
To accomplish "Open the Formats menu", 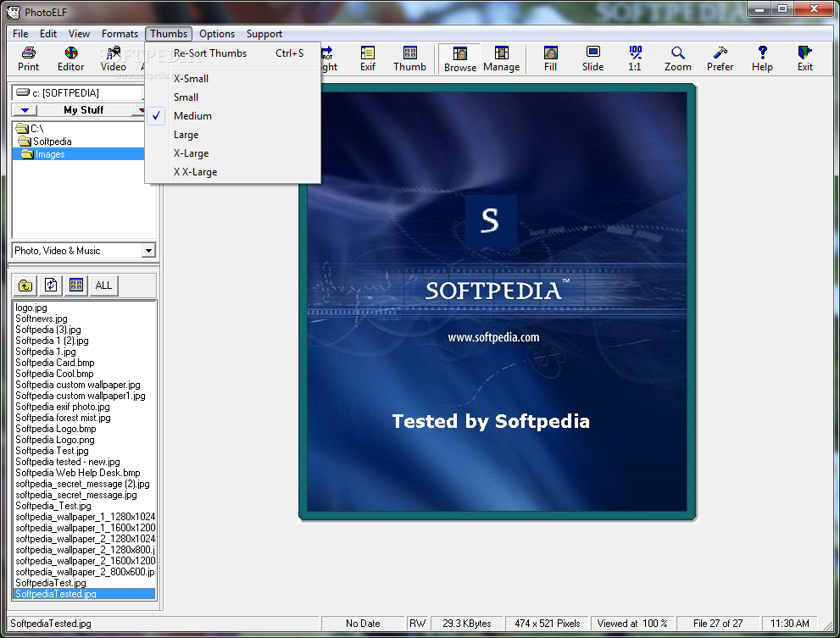I will click(120, 34).
